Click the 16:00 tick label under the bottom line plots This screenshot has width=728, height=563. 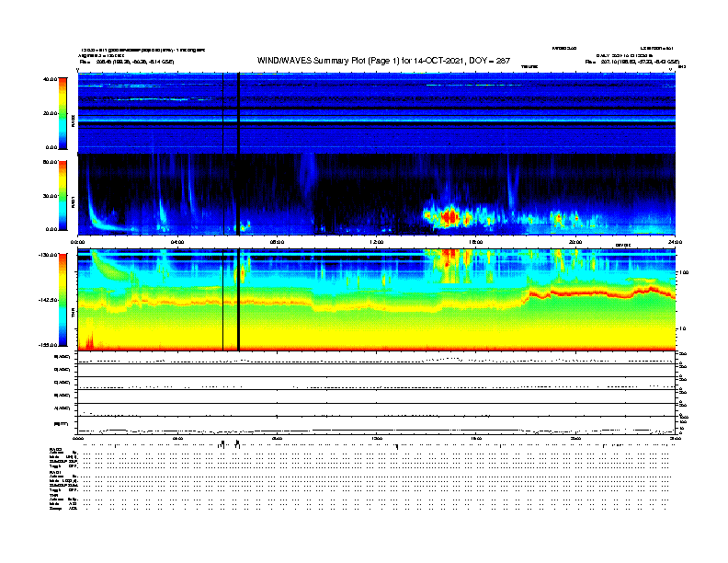click(476, 438)
